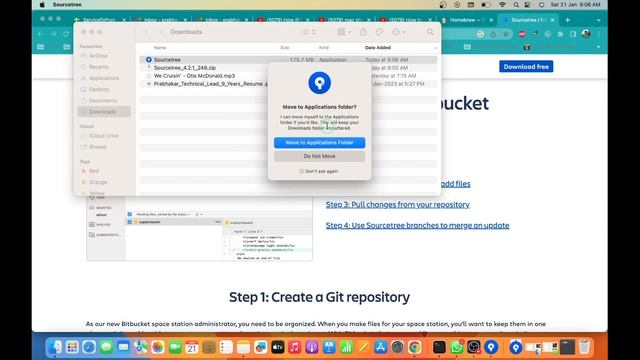Image resolution: width=640 pixels, height=360 pixels.
Task: Open new browser tab with plus
Action: click(x=567, y=20)
